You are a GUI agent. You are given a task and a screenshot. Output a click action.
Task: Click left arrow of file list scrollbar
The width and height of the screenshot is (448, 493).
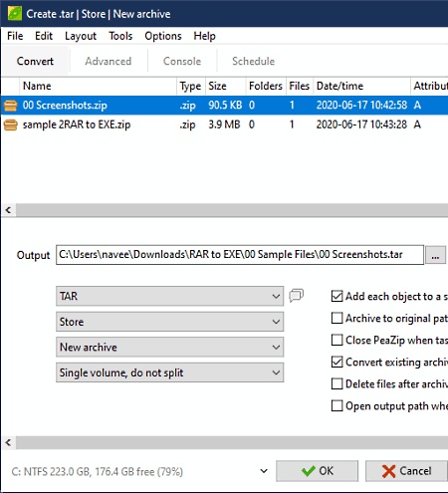(8, 210)
